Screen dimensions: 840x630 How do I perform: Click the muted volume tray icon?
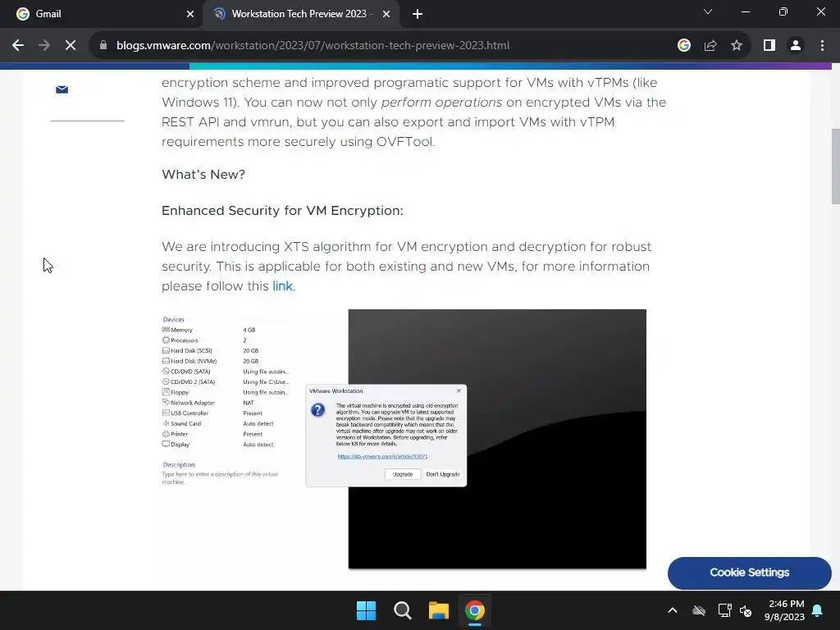click(x=746, y=610)
